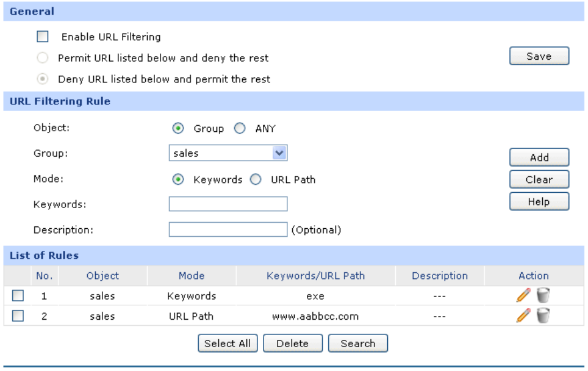
Task: Click into the Description text field
Action: pyautogui.click(x=228, y=229)
